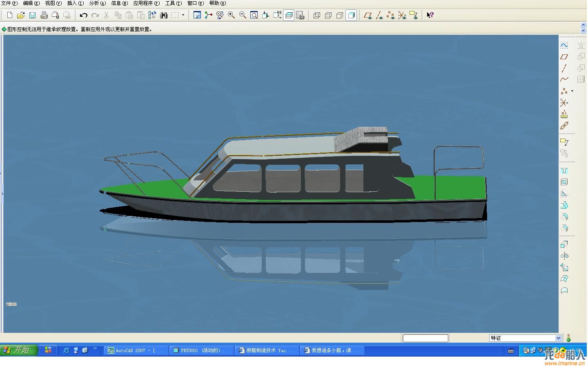The width and height of the screenshot is (588, 368).
Task: Open selection box dropdown arrow in toolbar
Action: tap(183, 15)
